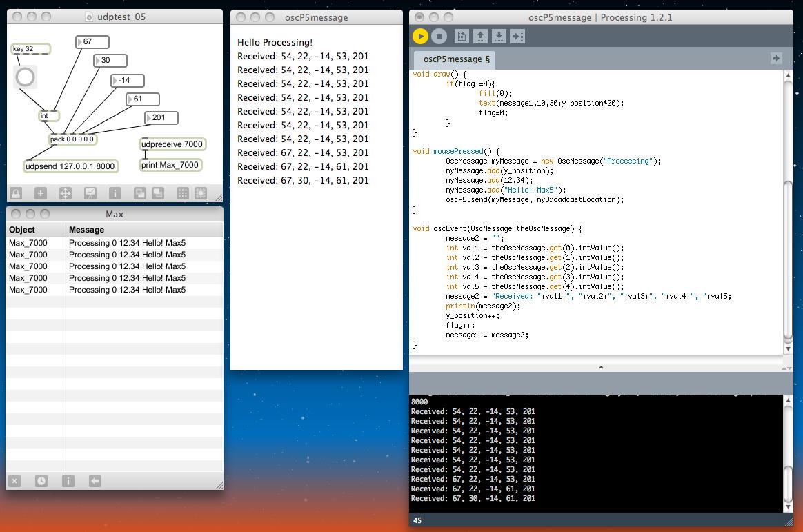Clear the Max window with X icon
803x532 pixels.
tap(15, 481)
